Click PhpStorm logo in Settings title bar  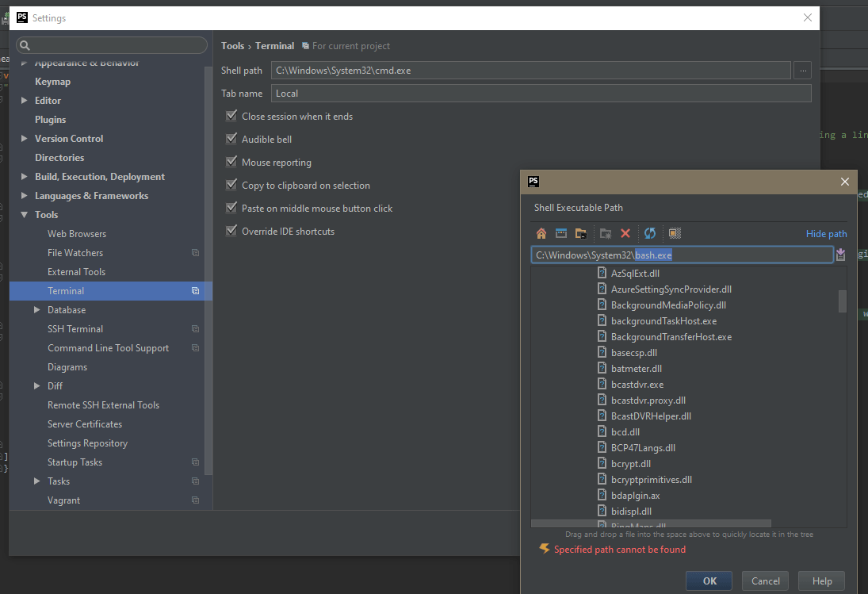click(x=22, y=17)
